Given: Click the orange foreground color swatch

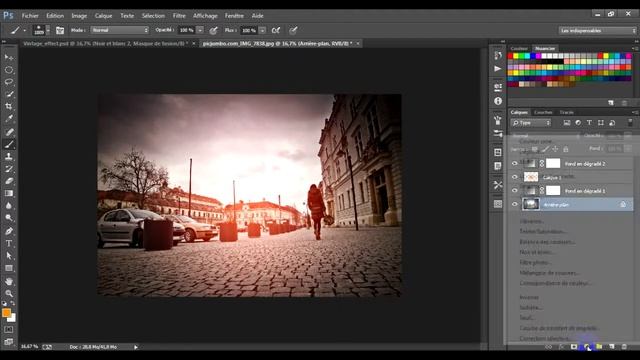Looking at the screenshot, I should 6,313.
